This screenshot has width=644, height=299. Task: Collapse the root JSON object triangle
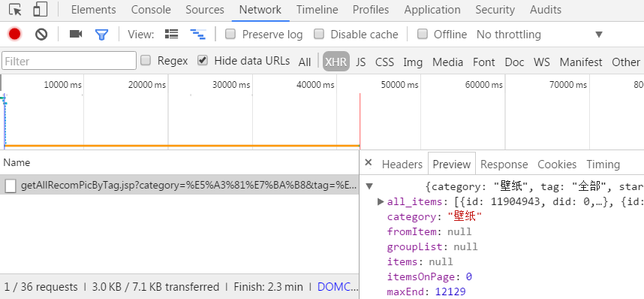(x=369, y=186)
